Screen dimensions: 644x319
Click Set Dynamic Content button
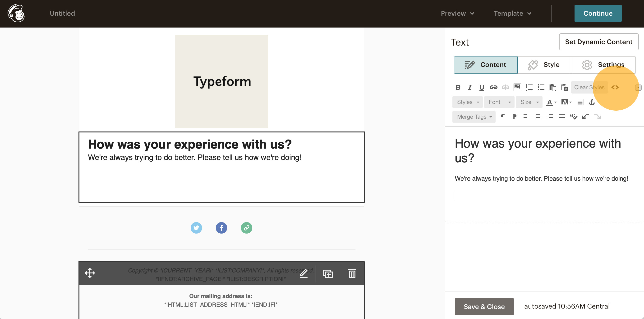click(x=599, y=42)
